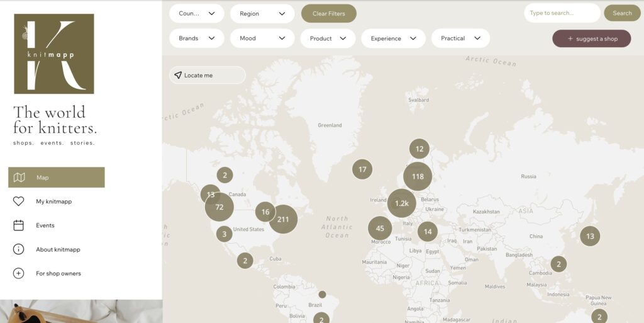
Task: Click the Russia map label
Action: coord(528,176)
